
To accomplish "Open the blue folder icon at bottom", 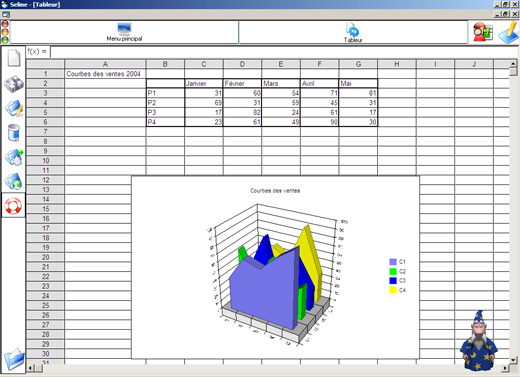I will (14, 359).
